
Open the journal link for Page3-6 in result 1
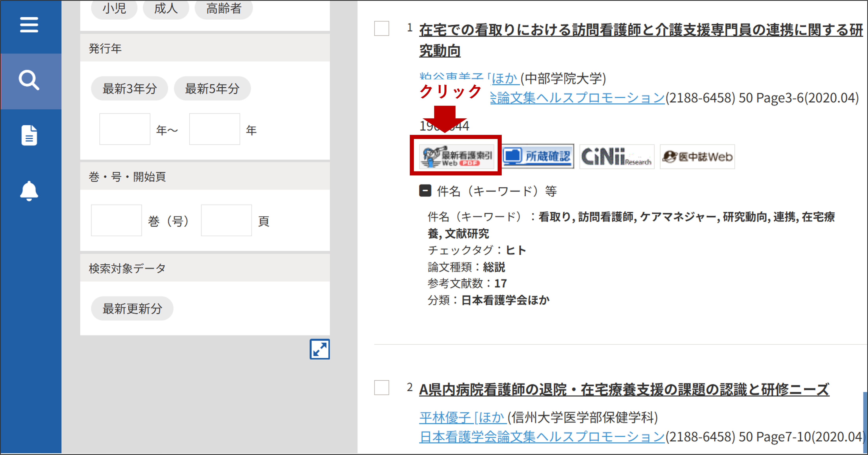pyautogui.click(x=577, y=98)
